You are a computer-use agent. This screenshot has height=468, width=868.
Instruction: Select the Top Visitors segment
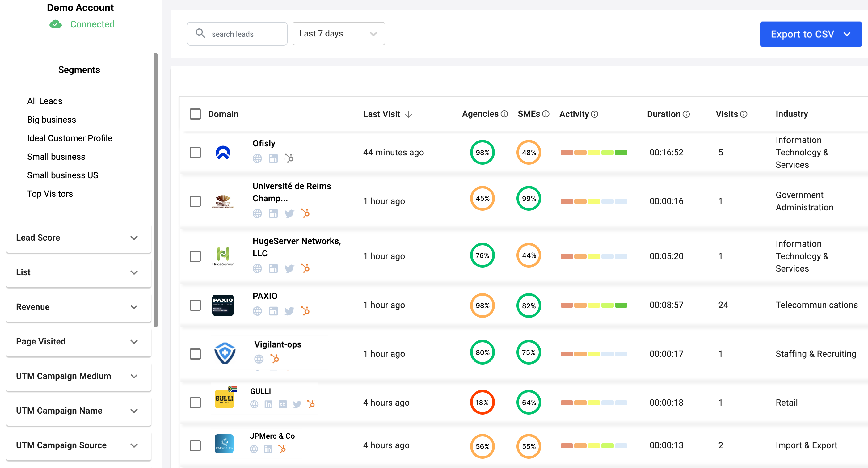50,194
